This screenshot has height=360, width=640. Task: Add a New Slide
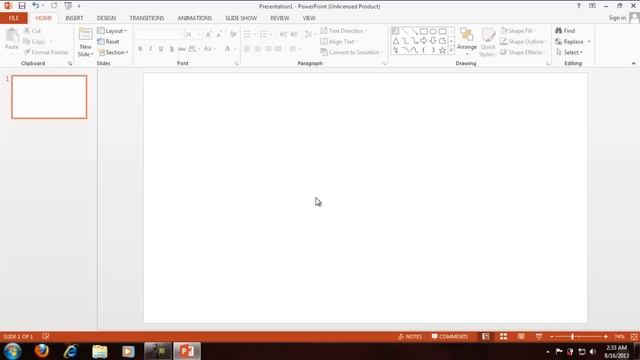tap(85, 42)
